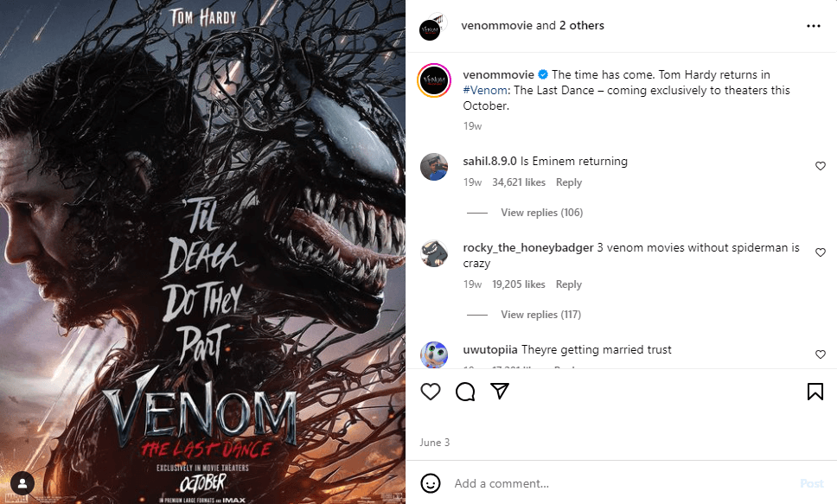The image size is (837, 504).
Task: Open the three-dot more options menu
Action: pos(814,26)
